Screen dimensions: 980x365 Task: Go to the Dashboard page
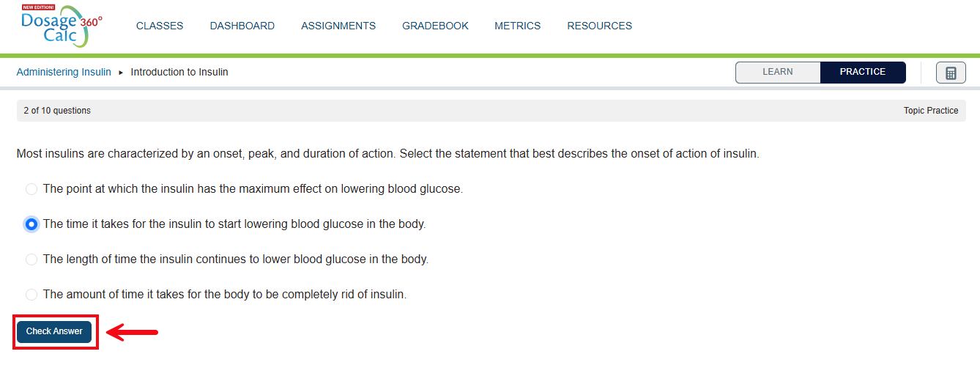[x=242, y=26]
